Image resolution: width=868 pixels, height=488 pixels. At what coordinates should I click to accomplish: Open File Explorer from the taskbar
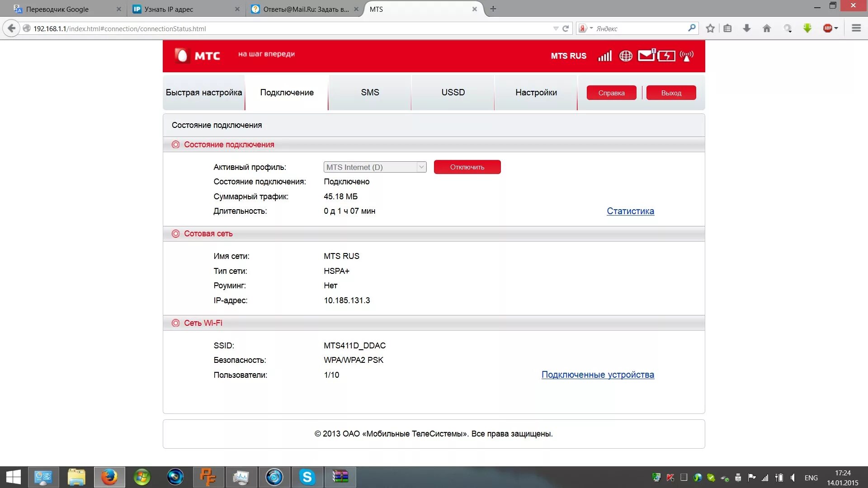click(x=76, y=477)
